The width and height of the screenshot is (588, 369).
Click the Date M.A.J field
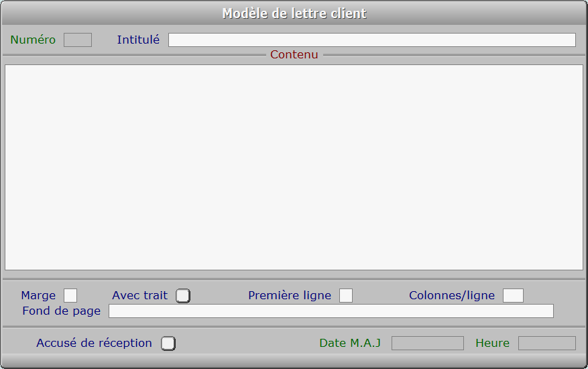tap(428, 343)
